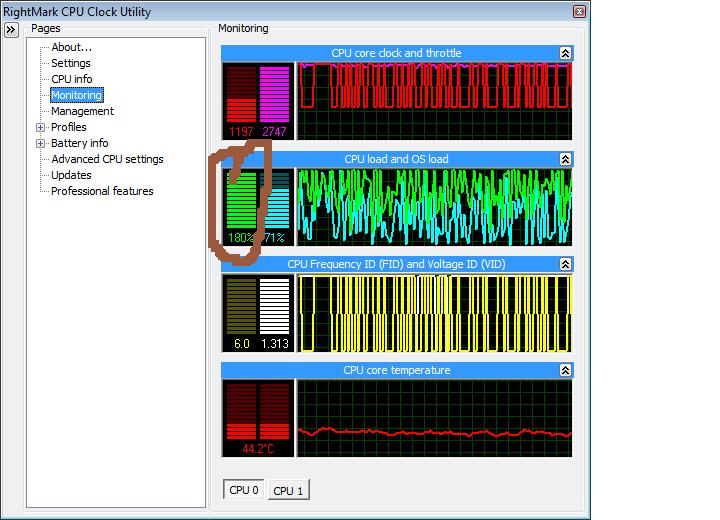Click the 44.2°C temperature reading
Image resolution: width=720 pixels, height=520 pixels.
pos(258,449)
